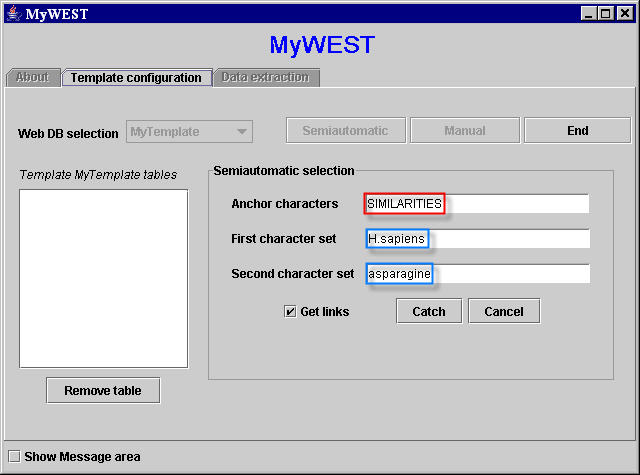Click the Semiautomatic button
The image size is (640, 475).
pos(346,131)
